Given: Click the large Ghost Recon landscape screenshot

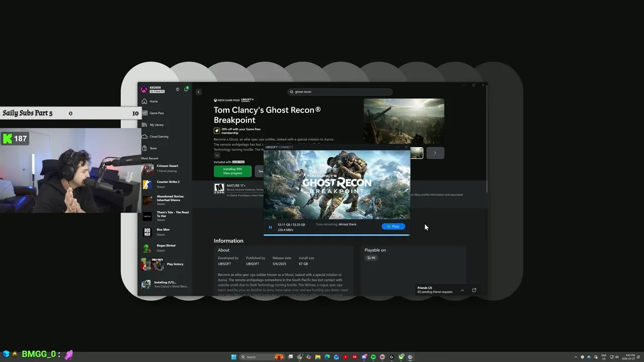Looking at the screenshot, I should tap(404, 121).
